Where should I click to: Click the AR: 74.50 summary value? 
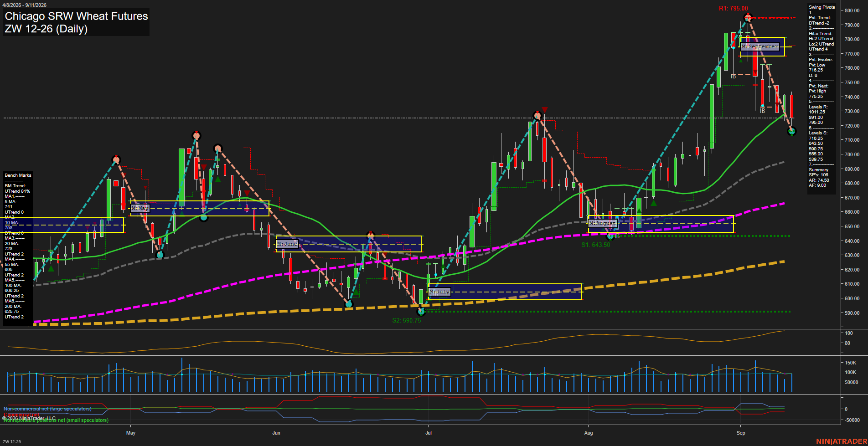(x=819, y=180)
